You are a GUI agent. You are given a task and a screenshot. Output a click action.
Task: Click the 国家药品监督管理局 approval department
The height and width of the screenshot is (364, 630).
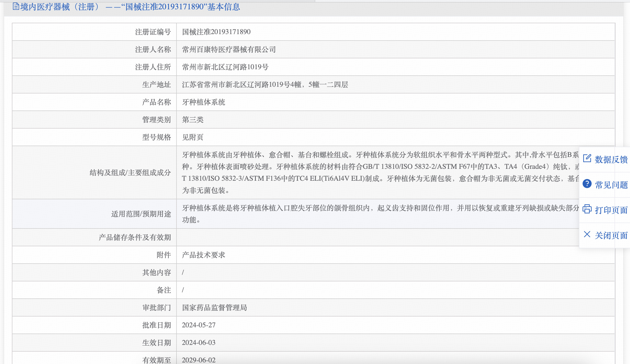pos(214,307)
